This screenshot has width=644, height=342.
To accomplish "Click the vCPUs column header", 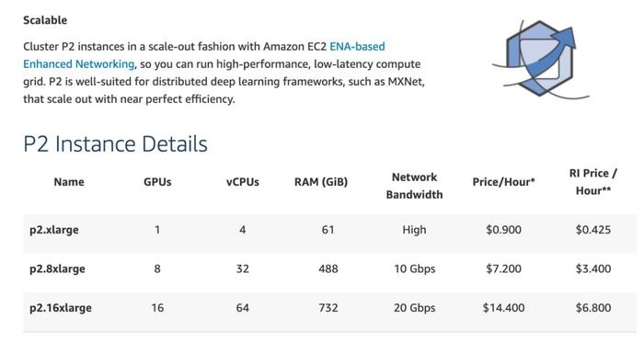I will coord(242,182).
